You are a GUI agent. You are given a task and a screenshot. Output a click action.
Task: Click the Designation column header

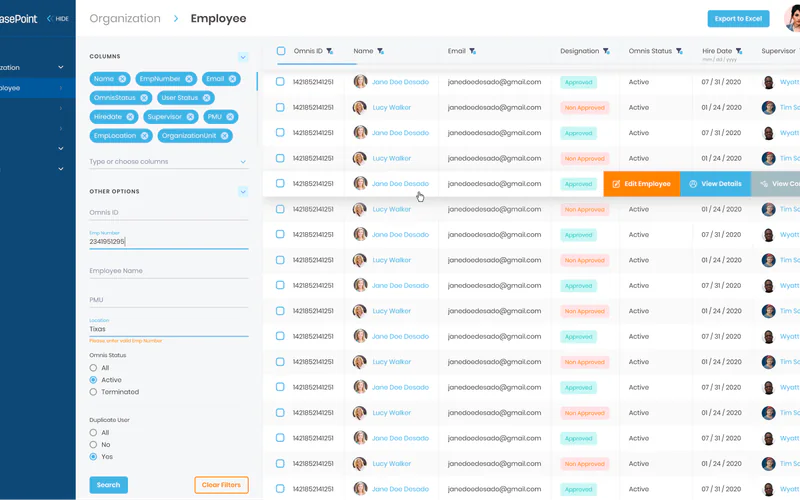pyautogui.click(x=580, y=51)
